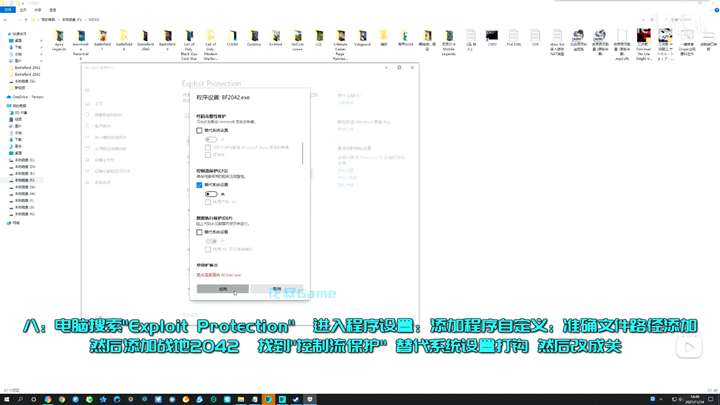This screenshot has width=720, height=405.
Task: Open the Call of Duty Black Ops Cold War folder
Action: [189, 45]
